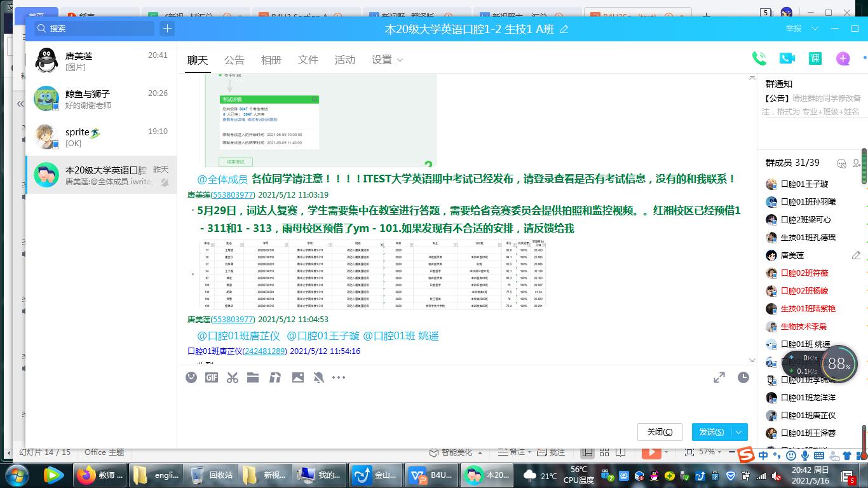Open the send button options arrow

point(739,432)
